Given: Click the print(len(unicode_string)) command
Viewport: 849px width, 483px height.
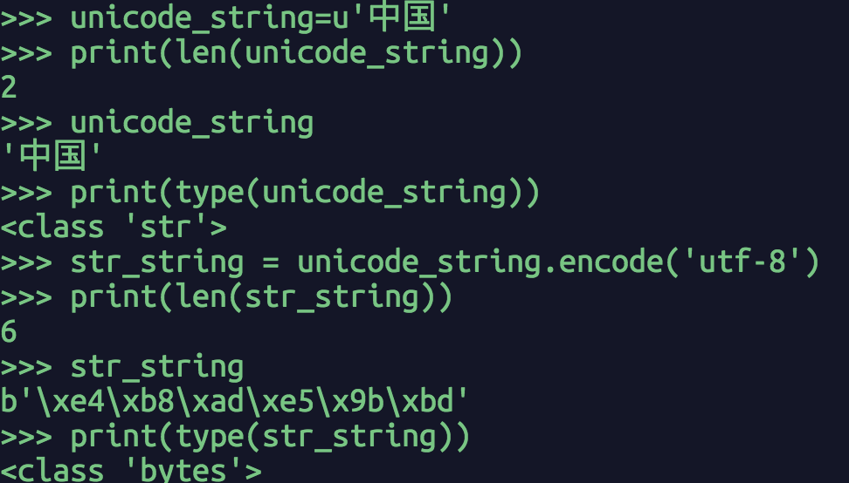Looking at the screenshot, I should [296, 54].
